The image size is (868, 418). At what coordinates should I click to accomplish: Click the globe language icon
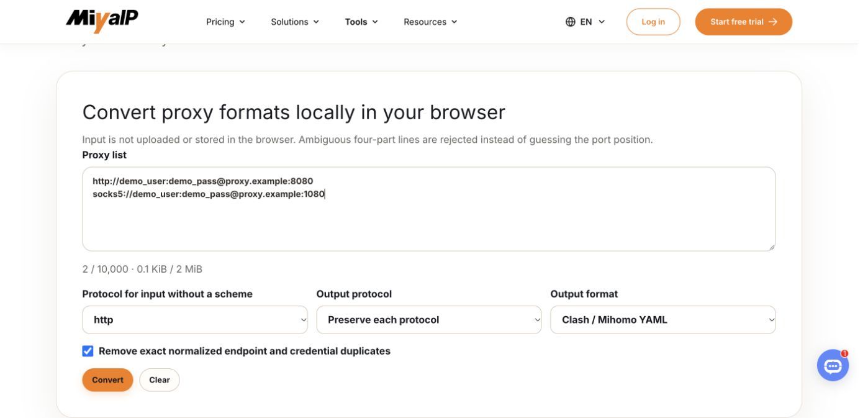571,22
